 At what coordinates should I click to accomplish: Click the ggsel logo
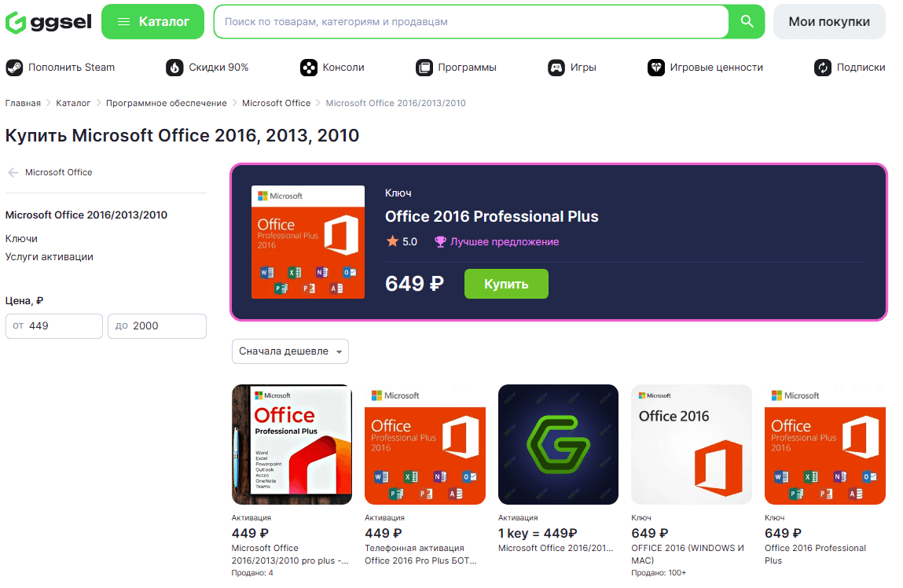[x=49, y=22]
